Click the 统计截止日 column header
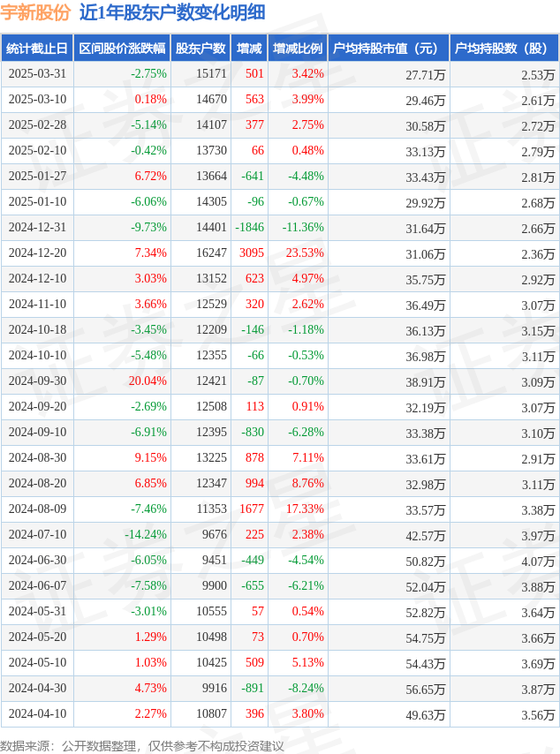This screenshot has height=754, width=560. pos(37,48)
